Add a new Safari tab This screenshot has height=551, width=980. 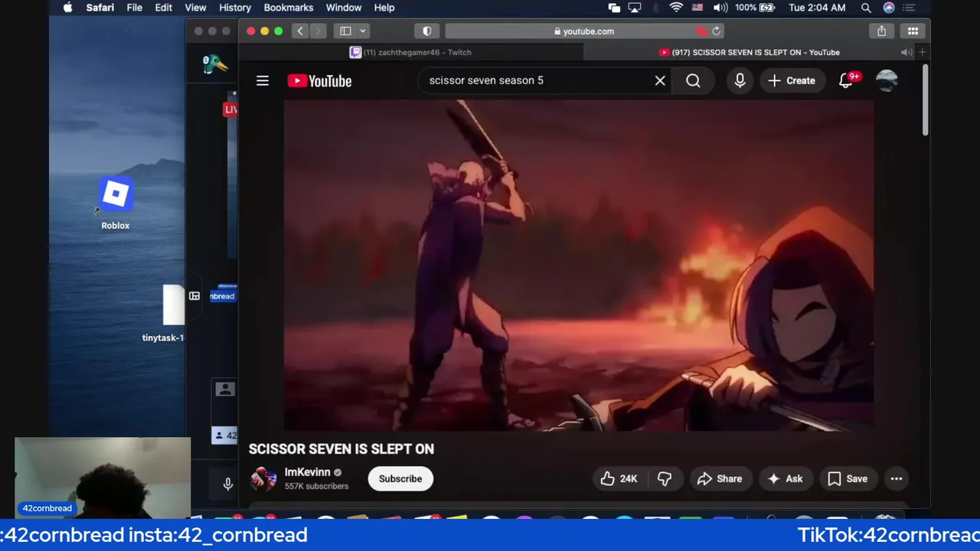tap(923, 52)
